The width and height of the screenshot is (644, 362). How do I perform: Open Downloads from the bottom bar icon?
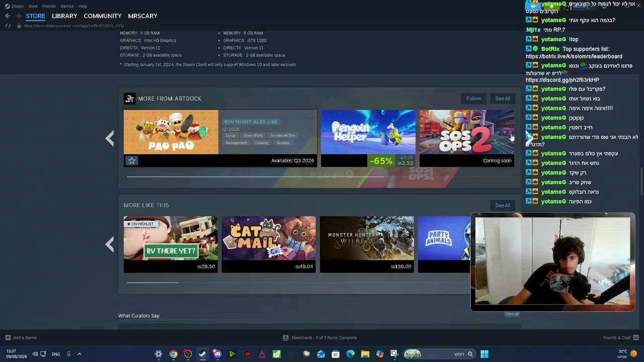286,338
